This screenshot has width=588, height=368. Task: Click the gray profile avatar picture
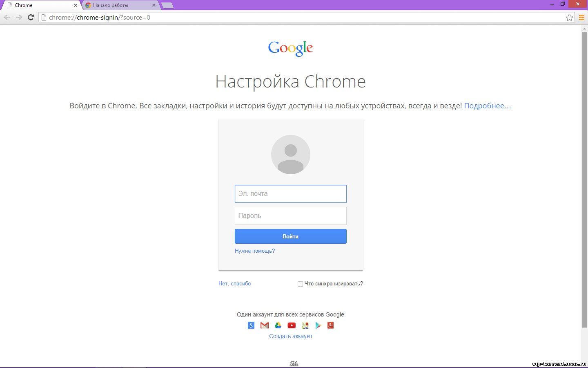point(291,155)
